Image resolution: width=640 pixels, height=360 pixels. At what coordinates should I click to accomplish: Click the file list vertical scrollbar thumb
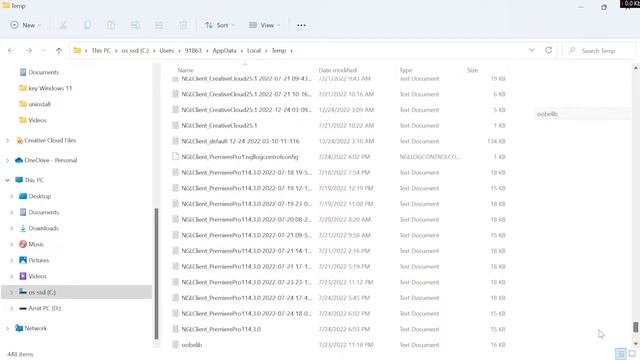click(636, 327)
